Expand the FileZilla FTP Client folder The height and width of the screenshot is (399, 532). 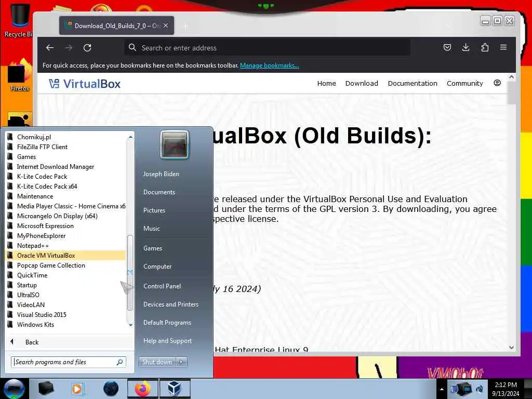click(65, 147)
